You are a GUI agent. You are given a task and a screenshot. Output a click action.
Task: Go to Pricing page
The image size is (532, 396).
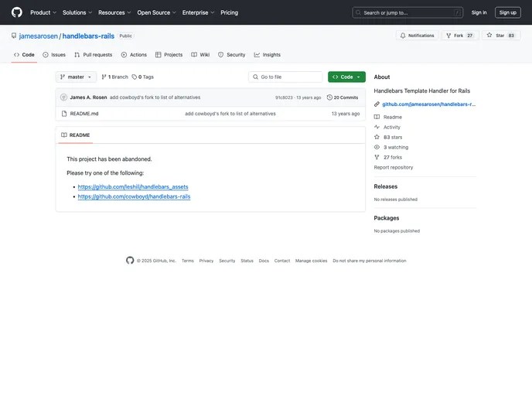point(230,12)
